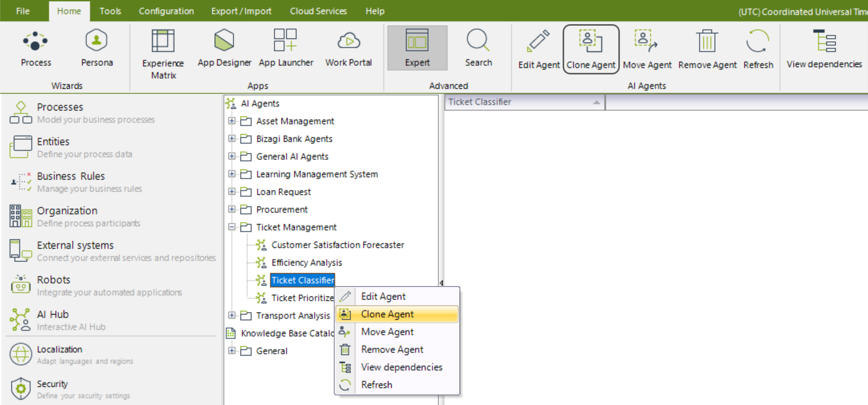Expand the Loan Request folder
This screenshot has width=868, height=405.
232,192
